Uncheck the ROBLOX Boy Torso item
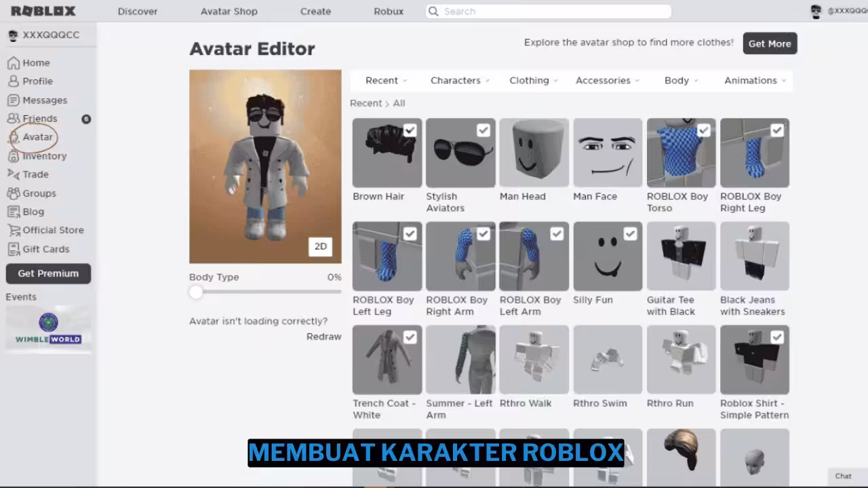This screenshot has width=868, height=488. coord(703,130)
